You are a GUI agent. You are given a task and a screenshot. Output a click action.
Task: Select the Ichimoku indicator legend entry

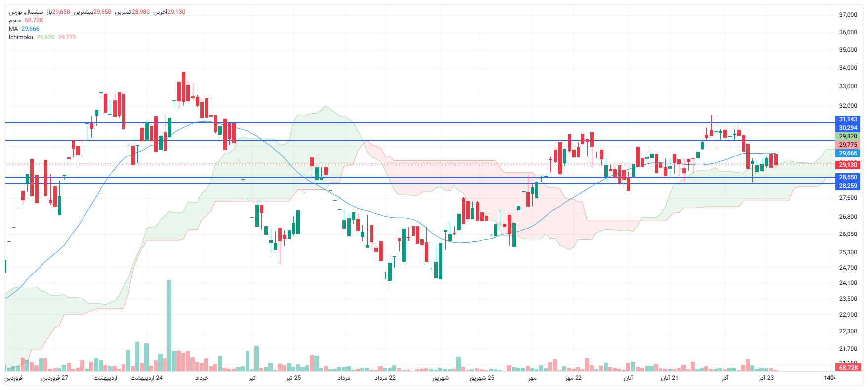pos(21,37)
